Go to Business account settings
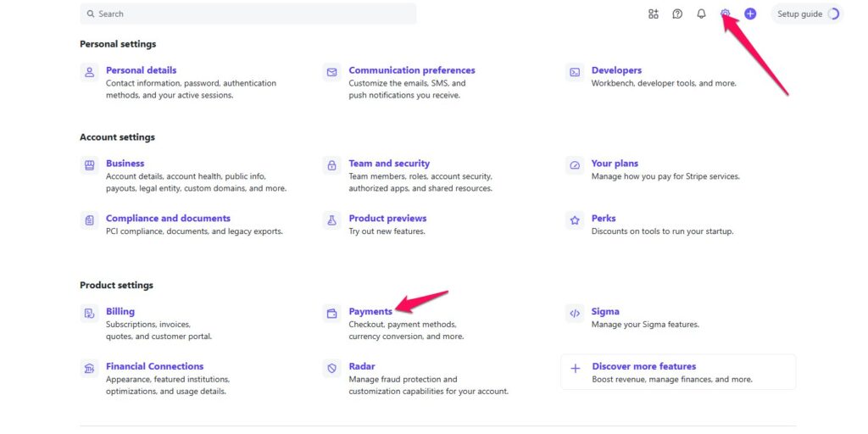 pyautogui.click(x=125, y=163)
